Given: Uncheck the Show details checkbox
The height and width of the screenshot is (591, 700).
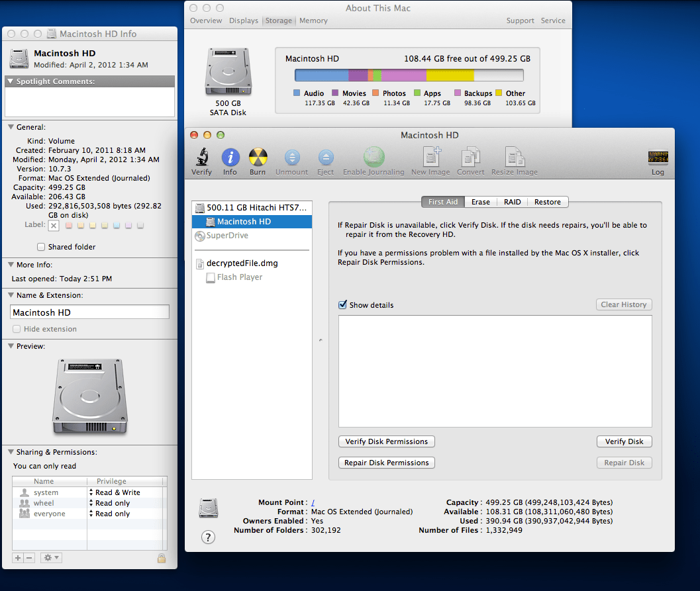Looking at the screenshot, I should point(343,304).
